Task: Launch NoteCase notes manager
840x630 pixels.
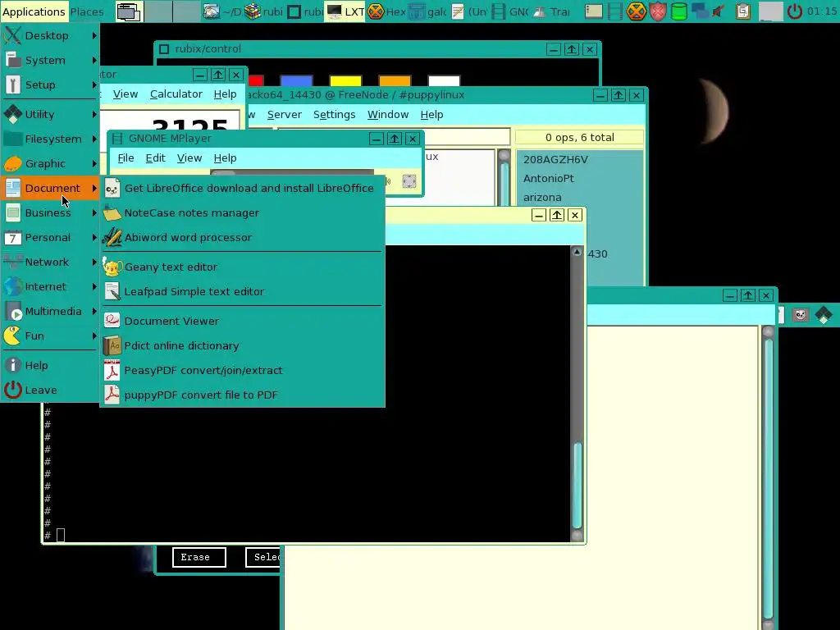Action: tap(242, 212)
